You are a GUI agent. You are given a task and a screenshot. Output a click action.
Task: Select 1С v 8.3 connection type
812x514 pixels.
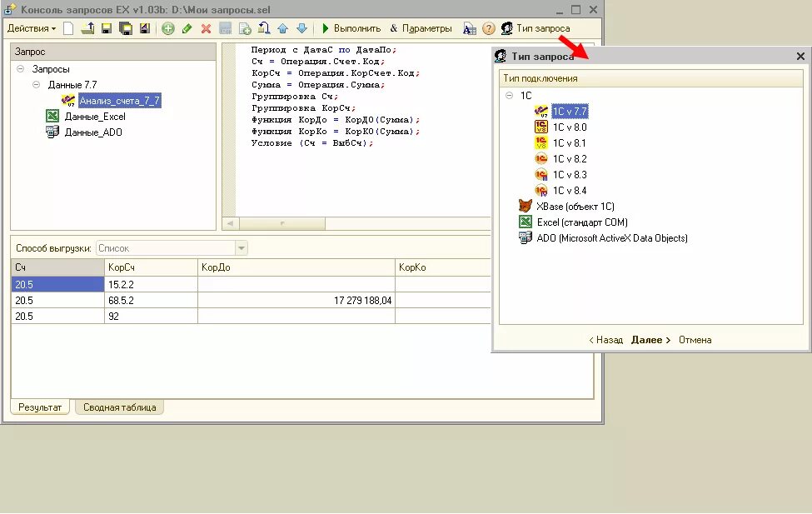pyautogui.click(x=569, y=175)
